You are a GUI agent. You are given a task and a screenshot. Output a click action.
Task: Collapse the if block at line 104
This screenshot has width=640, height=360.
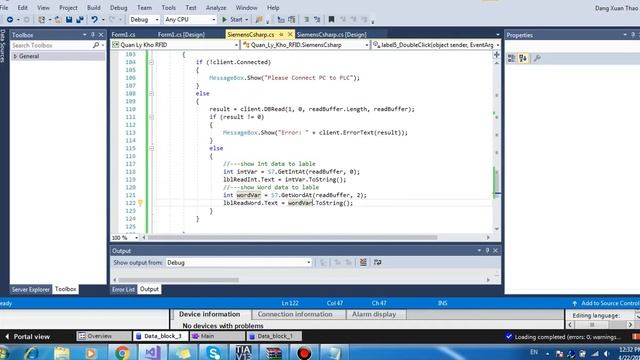pos(151,62)
